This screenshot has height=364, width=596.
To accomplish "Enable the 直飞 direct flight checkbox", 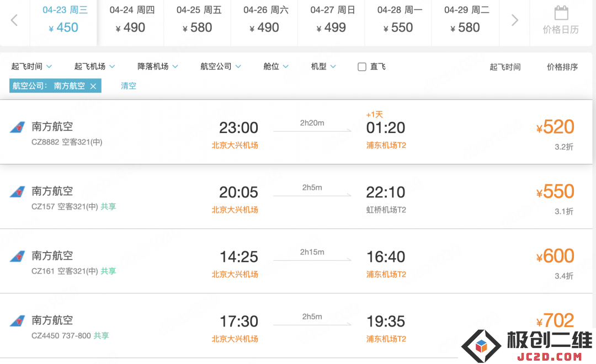I will [362, 67].
